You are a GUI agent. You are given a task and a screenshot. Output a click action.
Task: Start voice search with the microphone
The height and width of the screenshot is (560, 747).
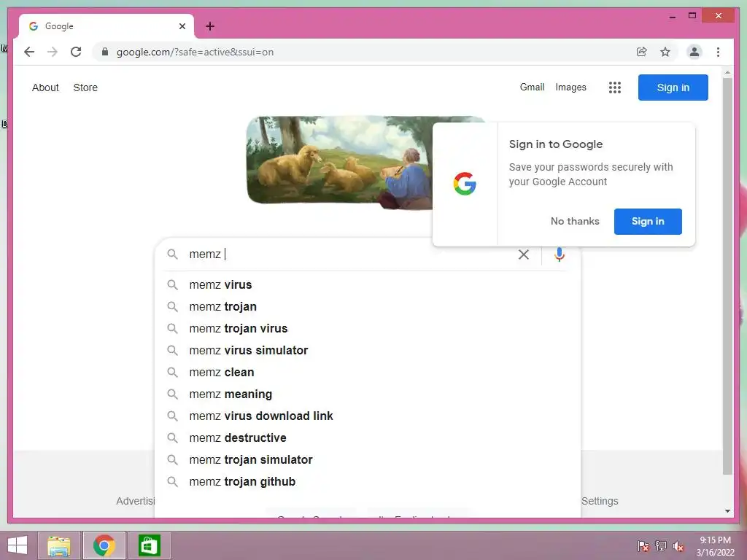[560, 254]
